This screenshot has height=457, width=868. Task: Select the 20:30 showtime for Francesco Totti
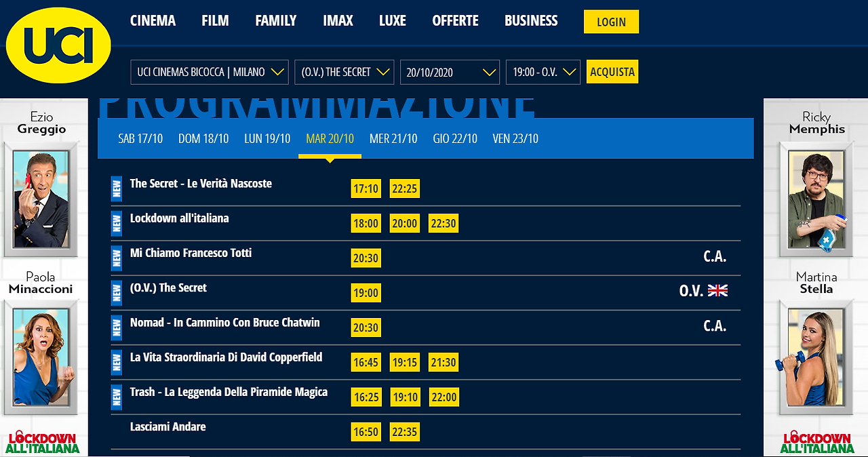click(366, 258)
